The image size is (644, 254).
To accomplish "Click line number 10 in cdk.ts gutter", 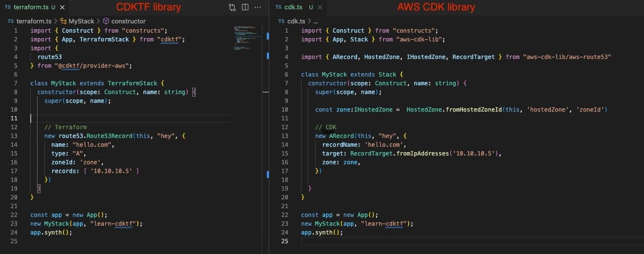I will click(x=285, y=109).
